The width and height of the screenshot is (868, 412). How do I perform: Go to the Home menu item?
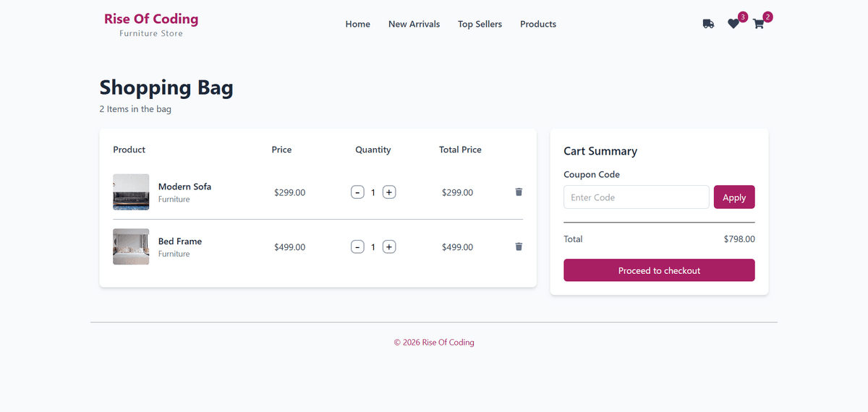[x=357, y=24]
